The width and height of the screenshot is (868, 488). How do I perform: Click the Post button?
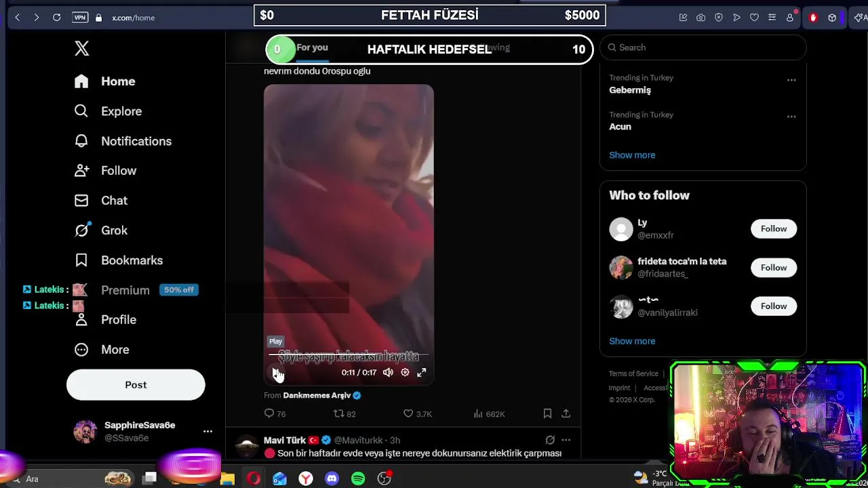[x=136, y=385]
